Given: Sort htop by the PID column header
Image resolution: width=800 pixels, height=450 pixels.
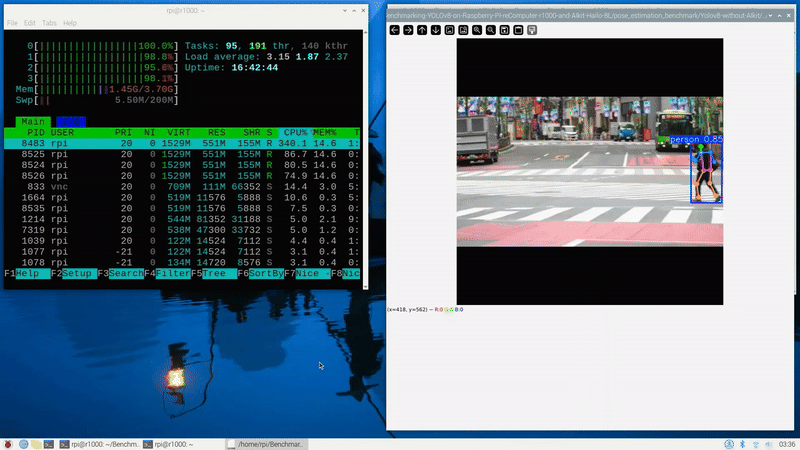Looking at the screenshot, I should coord(36,133).
